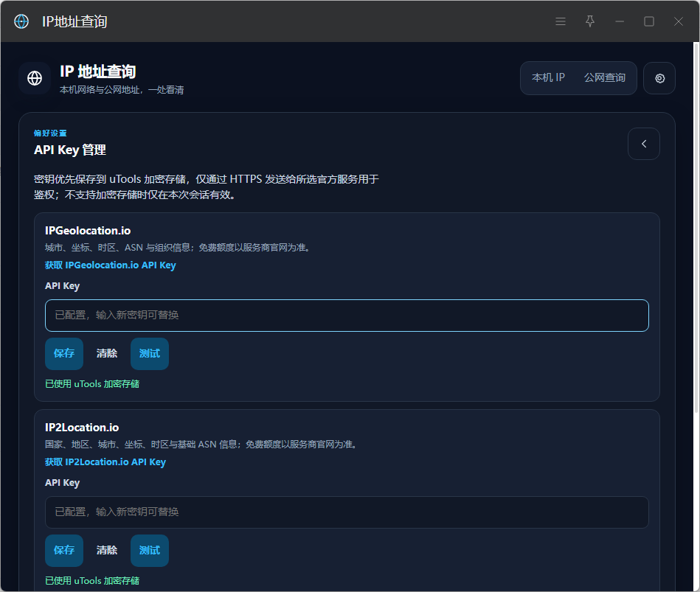Minimize the window
This screenshot has height=592, width=700.
coord(619,21)
